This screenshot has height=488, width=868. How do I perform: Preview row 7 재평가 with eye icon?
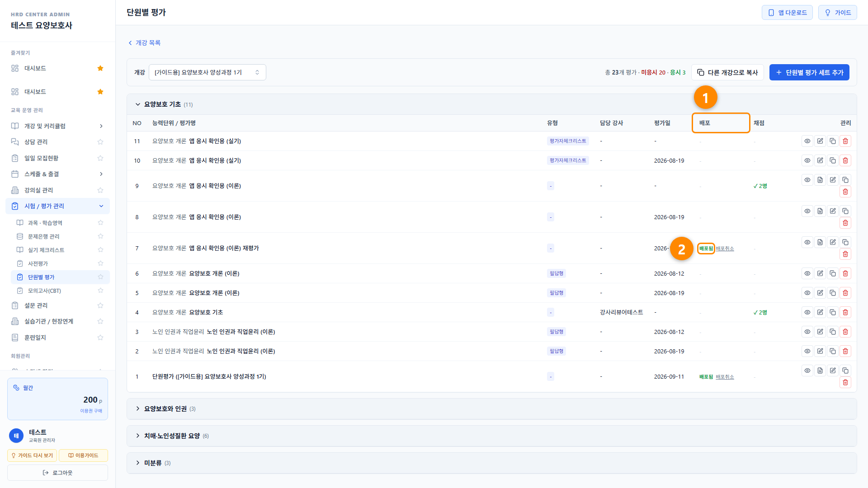click(807, 242)
